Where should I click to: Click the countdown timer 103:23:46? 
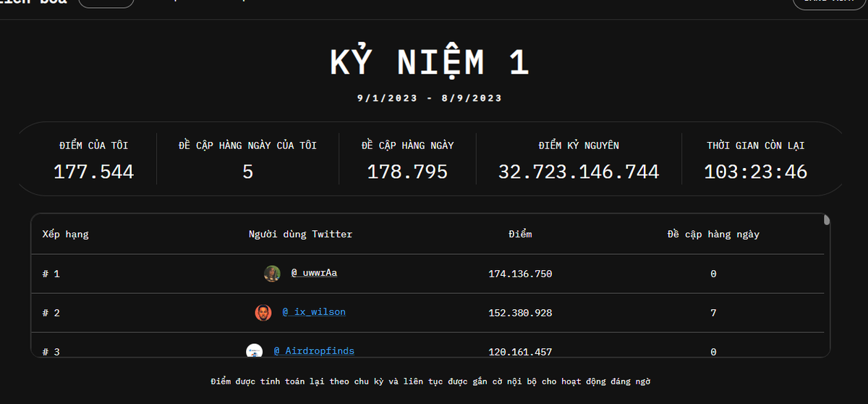[756, 172]
